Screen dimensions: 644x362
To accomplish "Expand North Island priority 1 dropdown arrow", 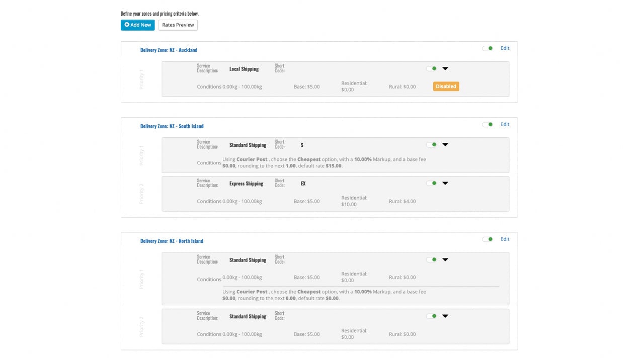I will tap(445, 260).
